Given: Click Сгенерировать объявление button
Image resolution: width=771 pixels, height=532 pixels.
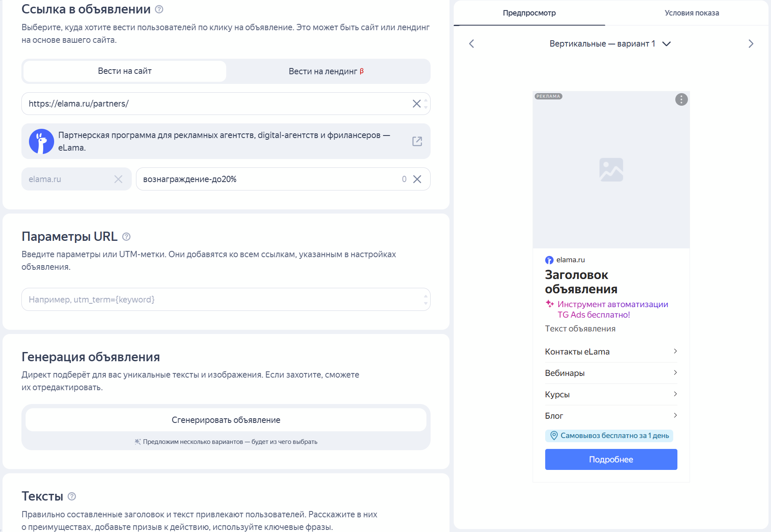Looking at the screenshot, I should (226, 420).
